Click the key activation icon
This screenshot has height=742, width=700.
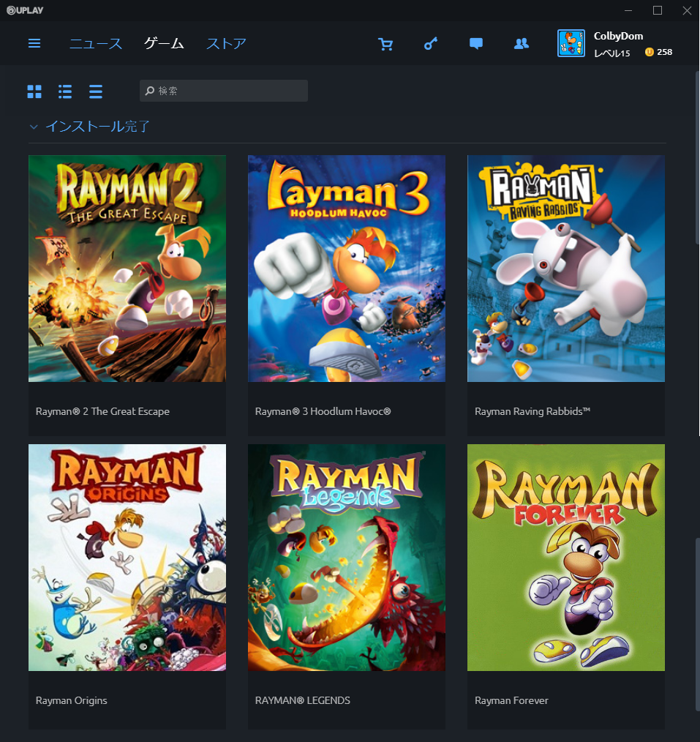coord(430,43)
